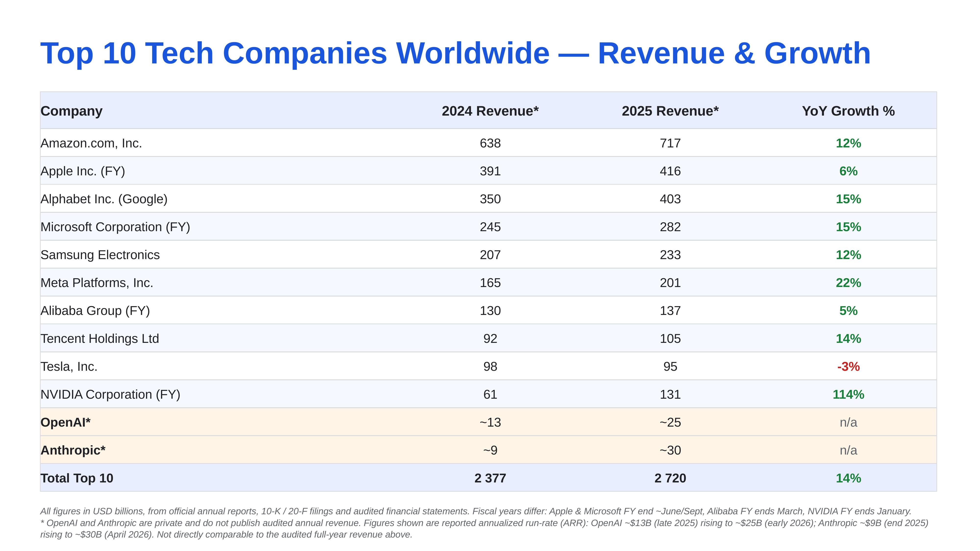Image resolution: width=980 pixels, height=551 pixels.
Task: Click Tesla's red '-3%' growth figure
Action: tap(848, 367)
